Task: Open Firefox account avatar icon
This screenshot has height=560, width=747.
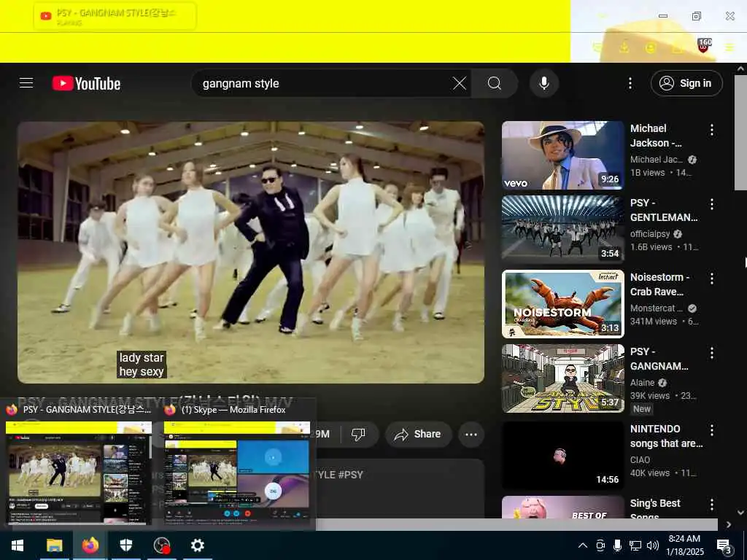Action: [650, 47]
